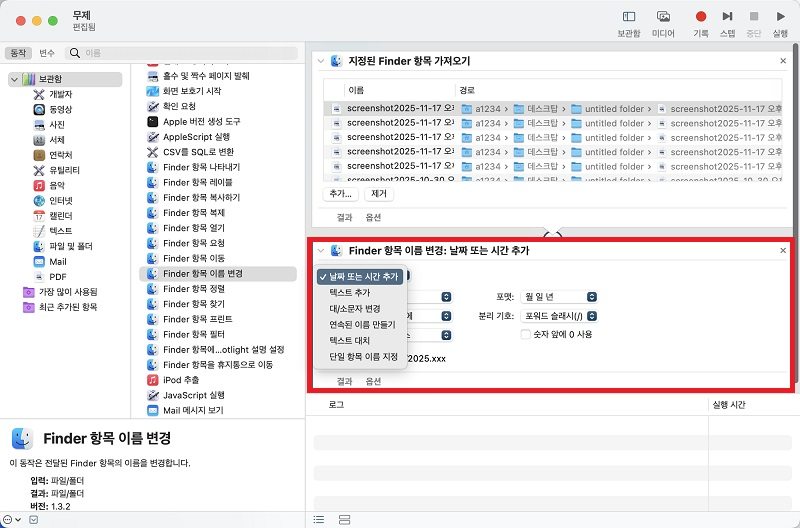Select the CSV를 SQL로 변환 action
This screenshot has width=800, height=528.
pyautogui.click(x=191, y=152)
